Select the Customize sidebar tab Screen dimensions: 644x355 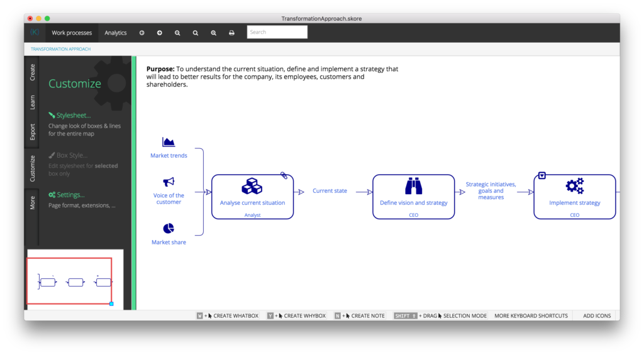pos(33,168)
